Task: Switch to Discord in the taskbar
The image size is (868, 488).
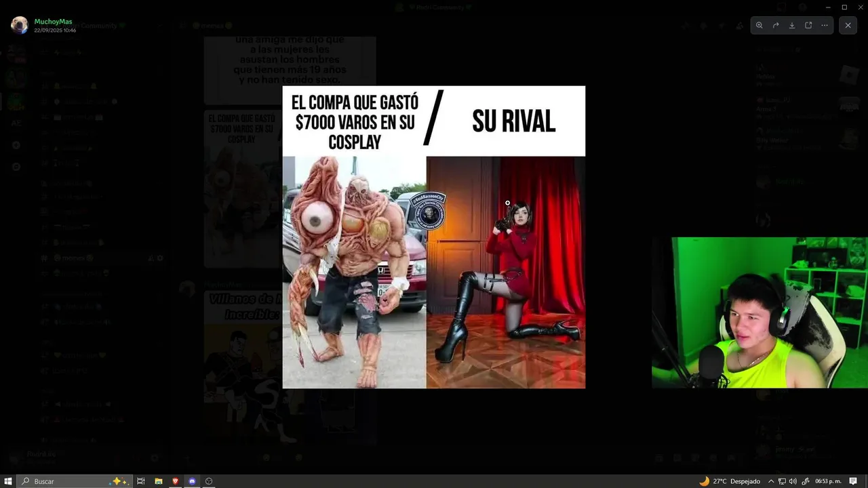Action: (x=192, y=481)
